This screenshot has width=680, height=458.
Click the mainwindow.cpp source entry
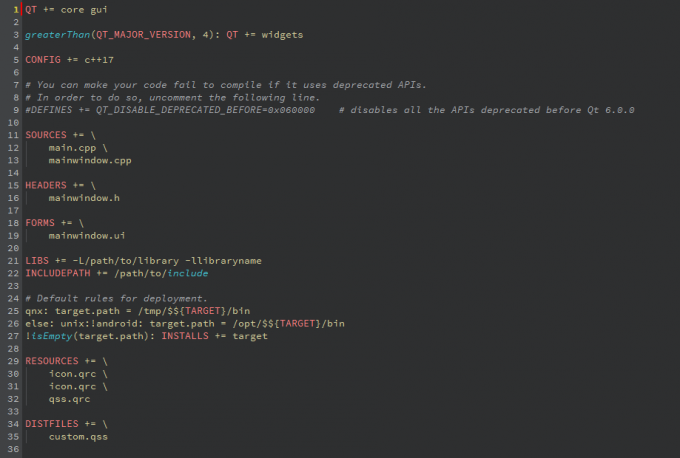[x=90, y=160]
